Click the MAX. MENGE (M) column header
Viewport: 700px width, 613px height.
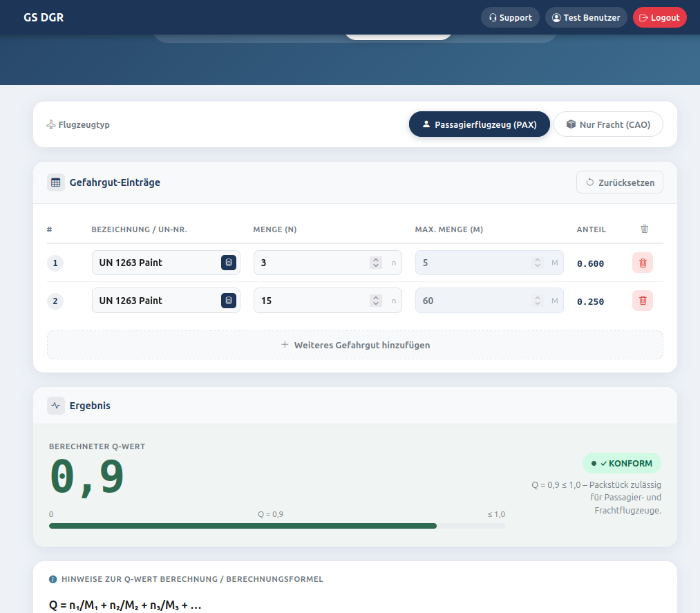point(449,229)
